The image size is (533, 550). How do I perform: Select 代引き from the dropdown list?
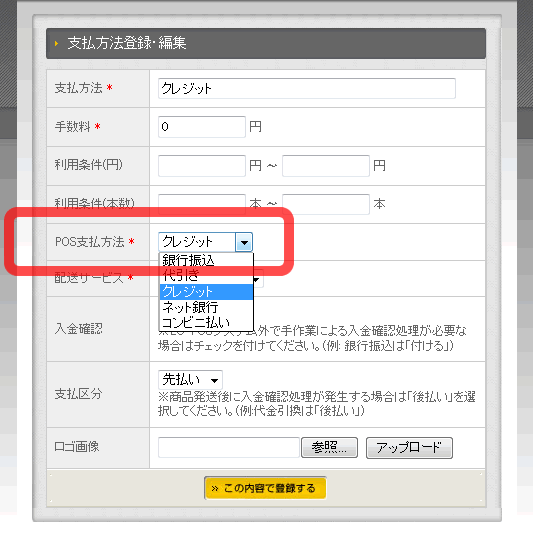coord(206,276)
